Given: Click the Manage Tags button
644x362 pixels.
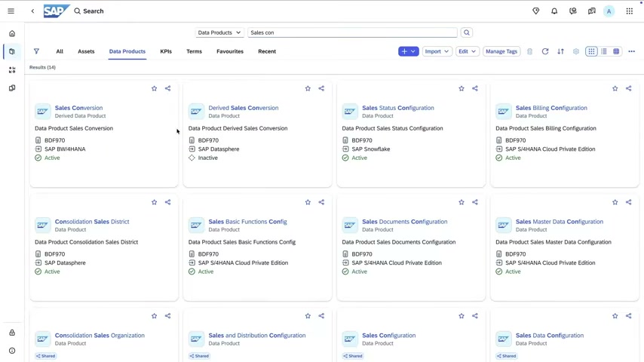Looking at the screenshot, I should pyautogui.click(x=501, y=51).
